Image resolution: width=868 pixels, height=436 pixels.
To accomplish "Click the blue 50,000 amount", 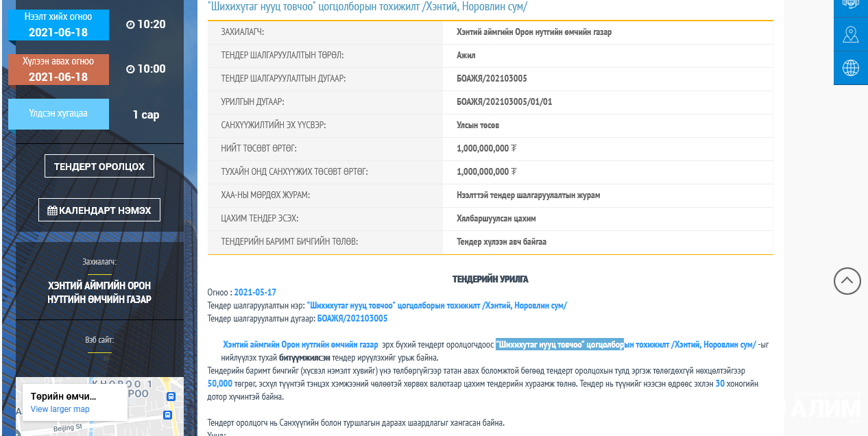I will pyautogui.click(x=220, y=383).
